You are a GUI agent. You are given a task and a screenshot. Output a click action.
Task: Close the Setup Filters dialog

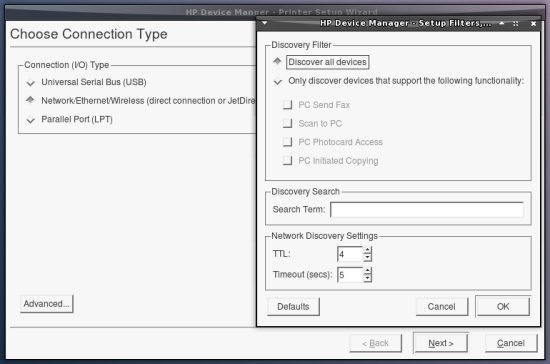pos(533,23)
